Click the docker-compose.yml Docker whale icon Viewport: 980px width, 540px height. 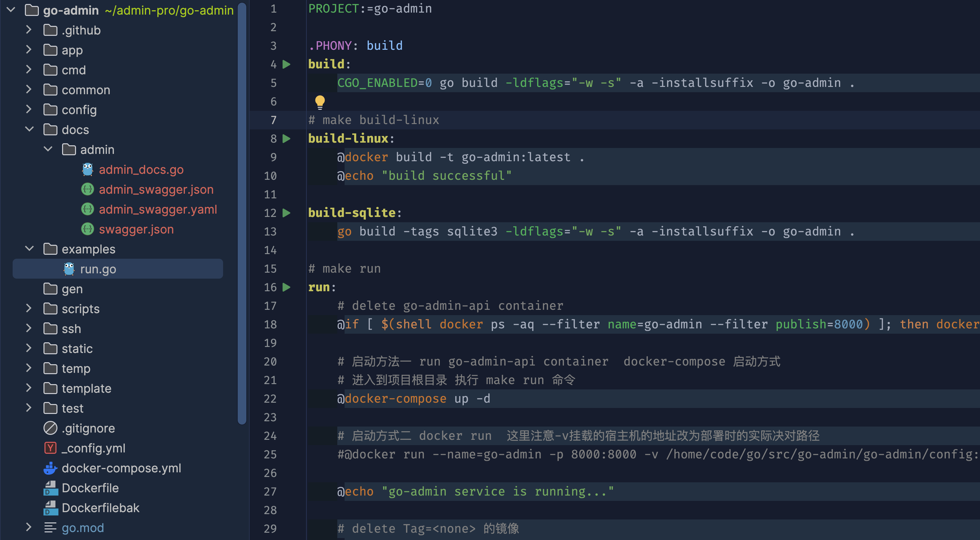50,468
